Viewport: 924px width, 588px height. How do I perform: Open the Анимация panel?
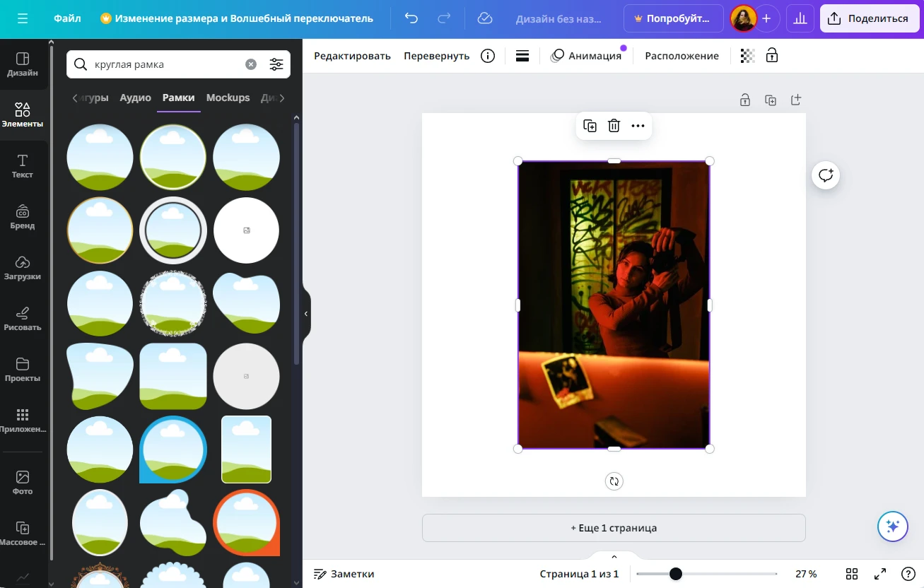tap(586, 56)
